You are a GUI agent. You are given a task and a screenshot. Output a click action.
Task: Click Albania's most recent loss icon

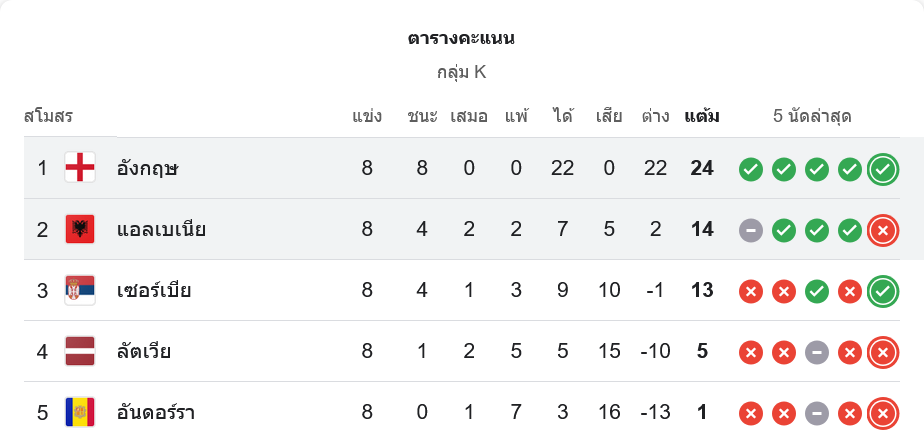coord(882,230)
